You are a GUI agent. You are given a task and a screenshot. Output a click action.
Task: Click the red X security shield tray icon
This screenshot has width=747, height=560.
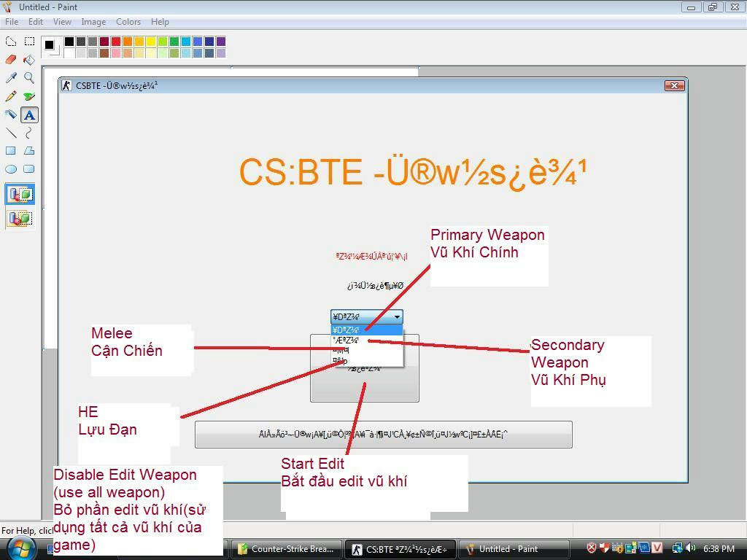(592, 548)
